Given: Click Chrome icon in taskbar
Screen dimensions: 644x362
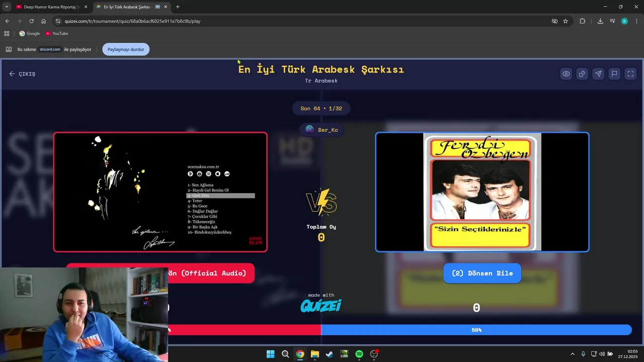Looking at the screenshot, I should [x=300, y=354].
